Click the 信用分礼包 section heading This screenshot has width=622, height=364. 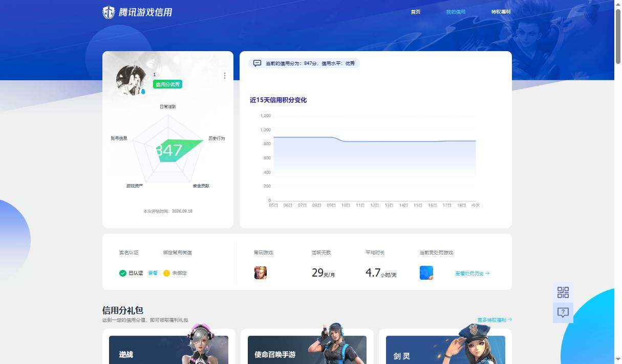(123, 310)
